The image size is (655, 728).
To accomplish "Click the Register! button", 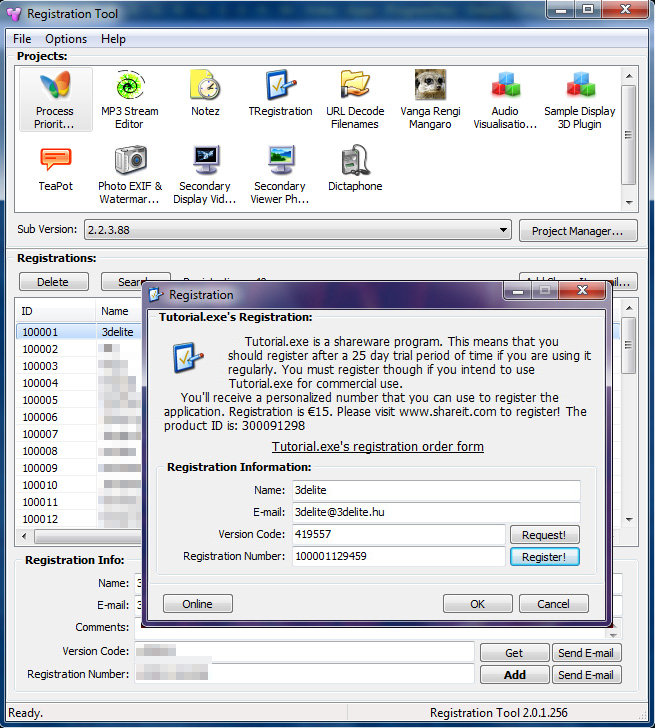I will pos(544,557).
